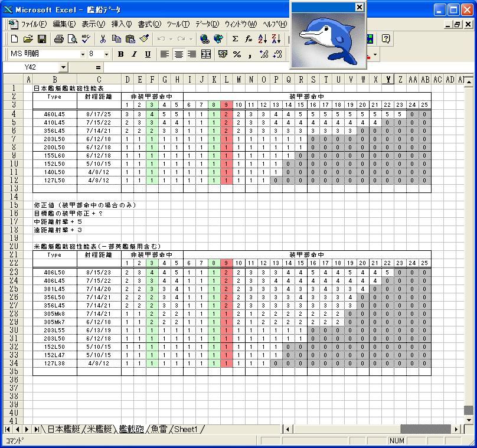Toggle center text alignment
The width and height of the screenshot is (477, 448).
[178, 54]
